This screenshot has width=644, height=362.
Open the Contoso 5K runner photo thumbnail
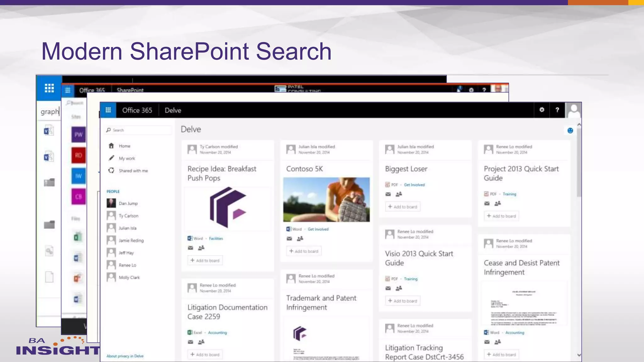point(326,200)
